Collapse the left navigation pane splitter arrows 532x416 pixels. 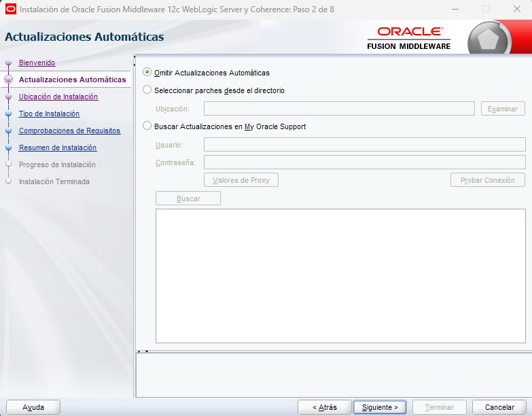click(135, 60)
